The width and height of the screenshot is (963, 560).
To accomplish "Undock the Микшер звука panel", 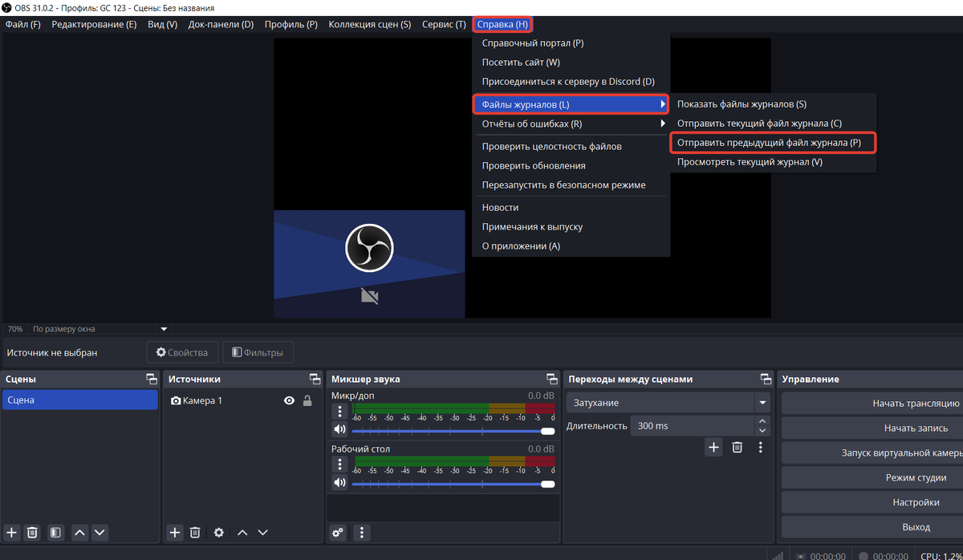I will [x=552, y=379].
